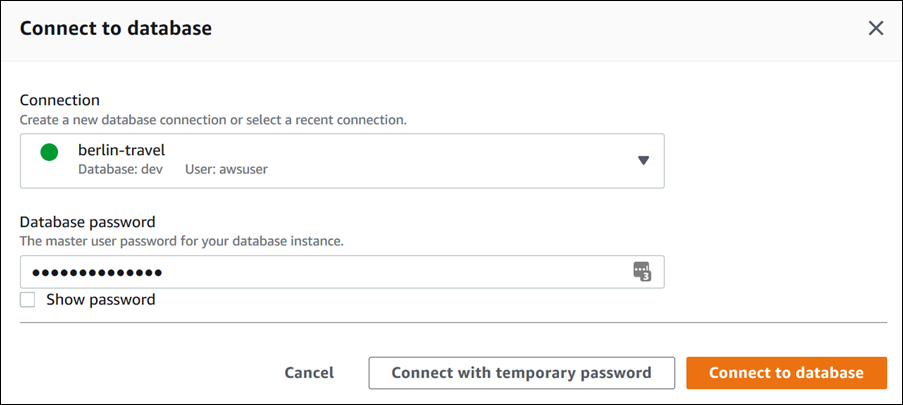Screen dimensions: 903x405
Task: Enable the Show password checkbox
Action: click(27, 299)
